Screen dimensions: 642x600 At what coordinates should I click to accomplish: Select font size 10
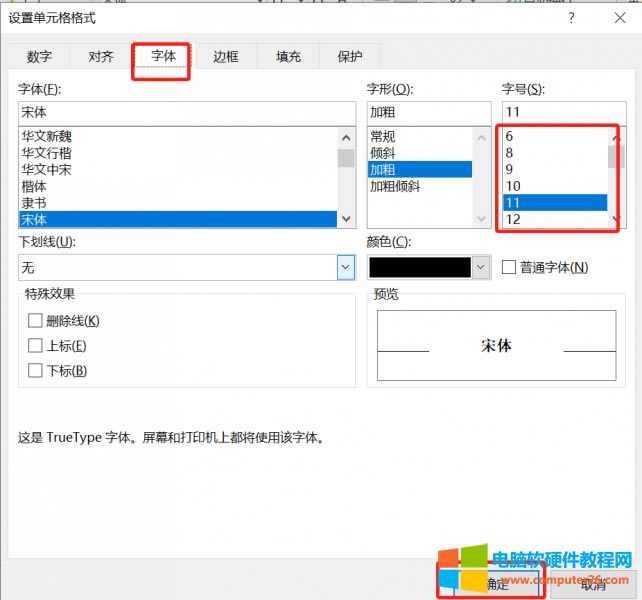[x=555, y=186]
